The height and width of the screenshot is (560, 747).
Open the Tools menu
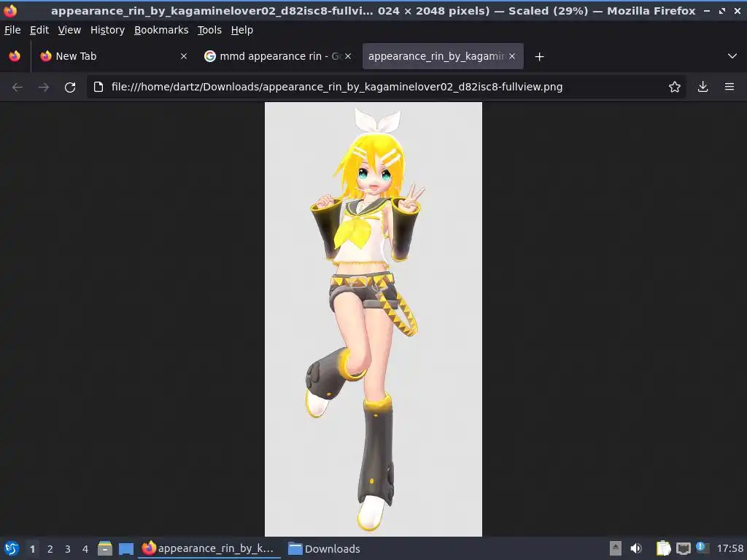[x=209, y=30]
